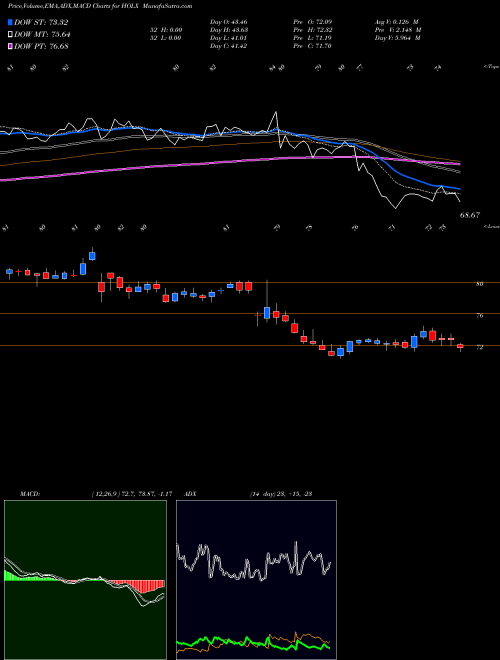Viewport: 500px width, 660px height.
Task: Click the 80 price axis label
Action: 479,284
